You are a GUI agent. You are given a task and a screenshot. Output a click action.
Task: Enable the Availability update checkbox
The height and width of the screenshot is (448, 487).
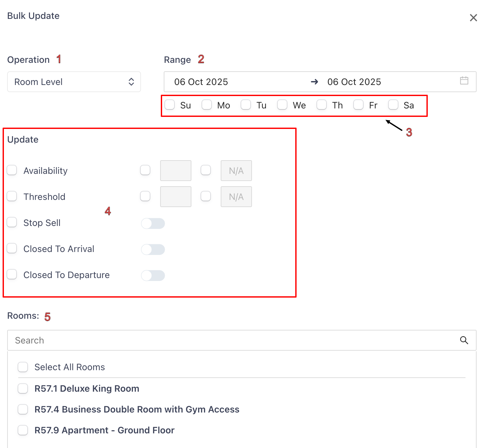(12, 170)
